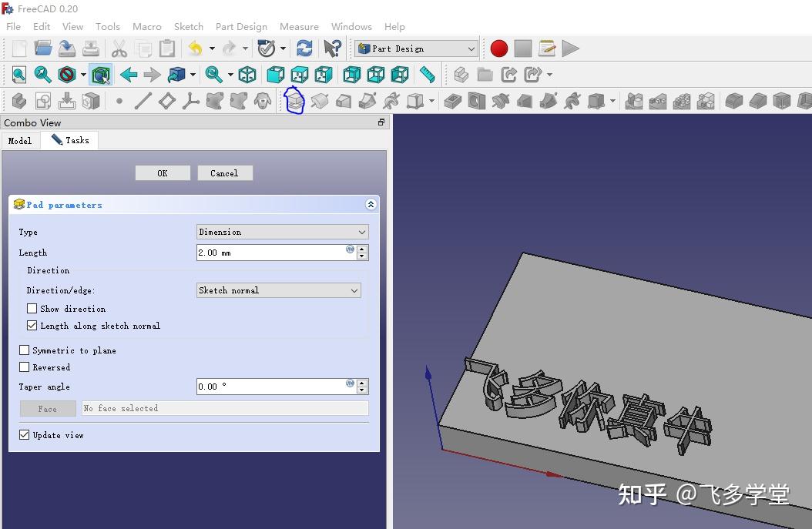The image size is (812, 529).
Task: Collapse the Pad parameters panel
Action: 371,205
